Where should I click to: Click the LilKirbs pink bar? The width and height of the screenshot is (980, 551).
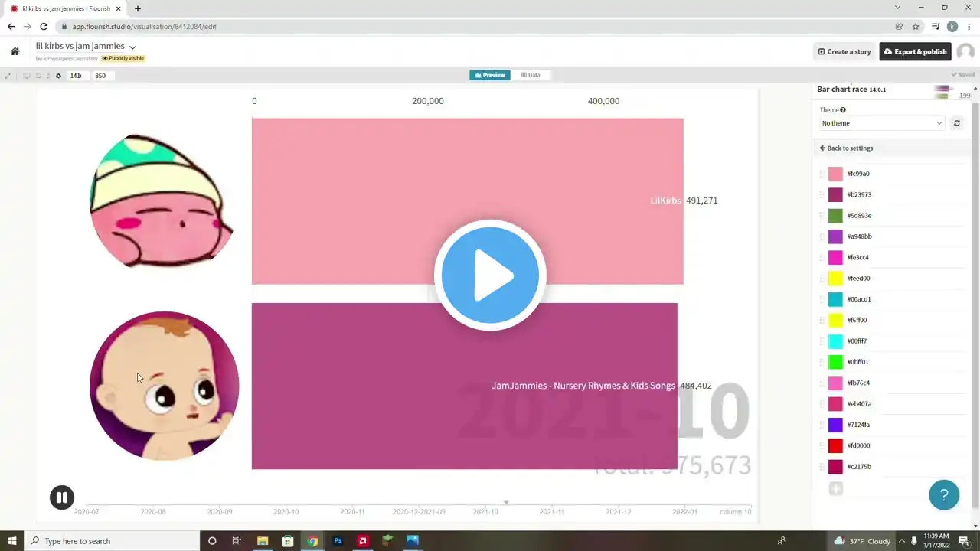pyautogui.click(x=467, y=201)
